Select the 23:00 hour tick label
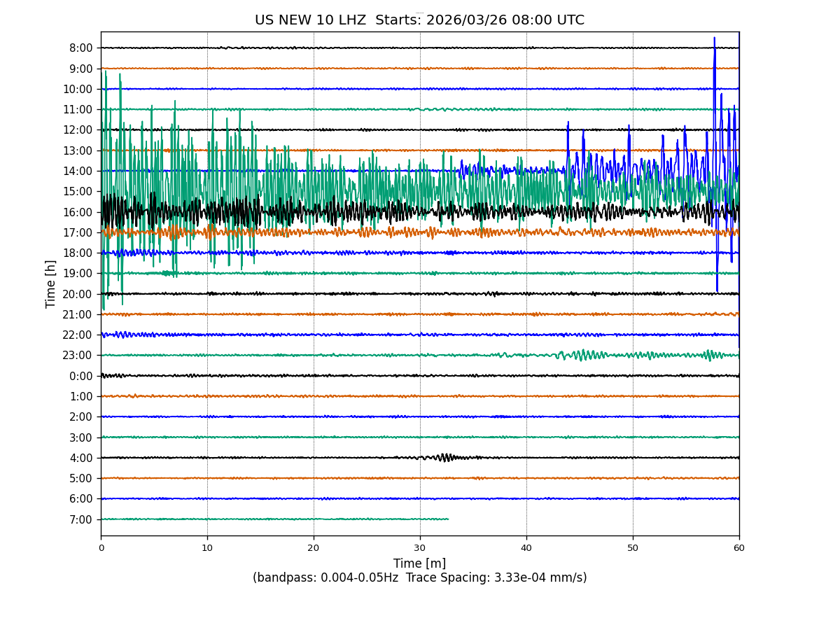Viewport: 840px width, 630px height. (78, 356)
